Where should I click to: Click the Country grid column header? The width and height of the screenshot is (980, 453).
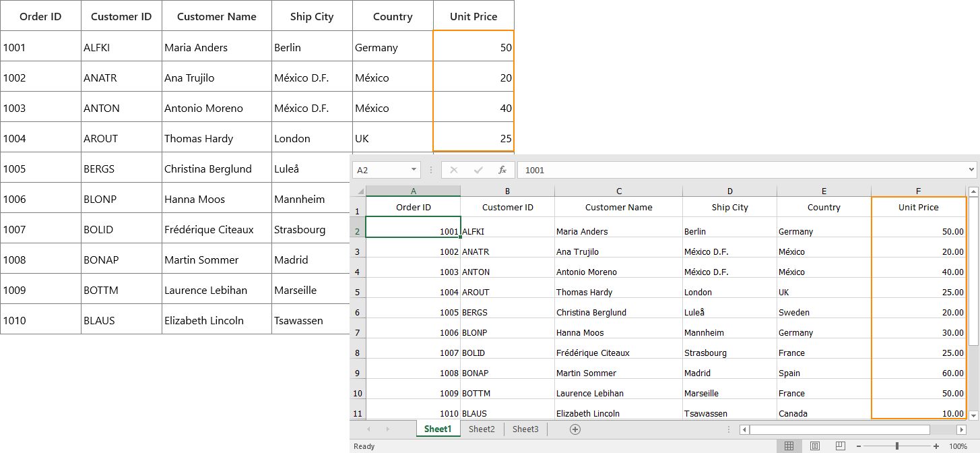(393, 16)
